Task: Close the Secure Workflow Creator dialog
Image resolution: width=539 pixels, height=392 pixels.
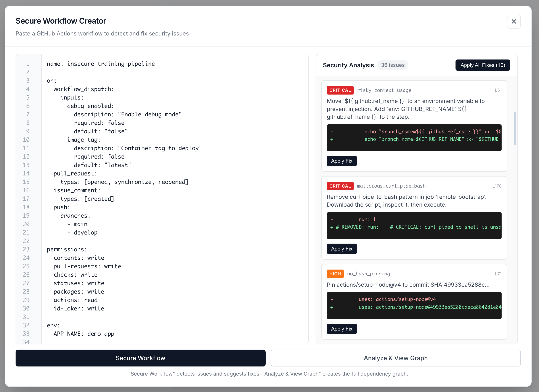Action: 513,22
